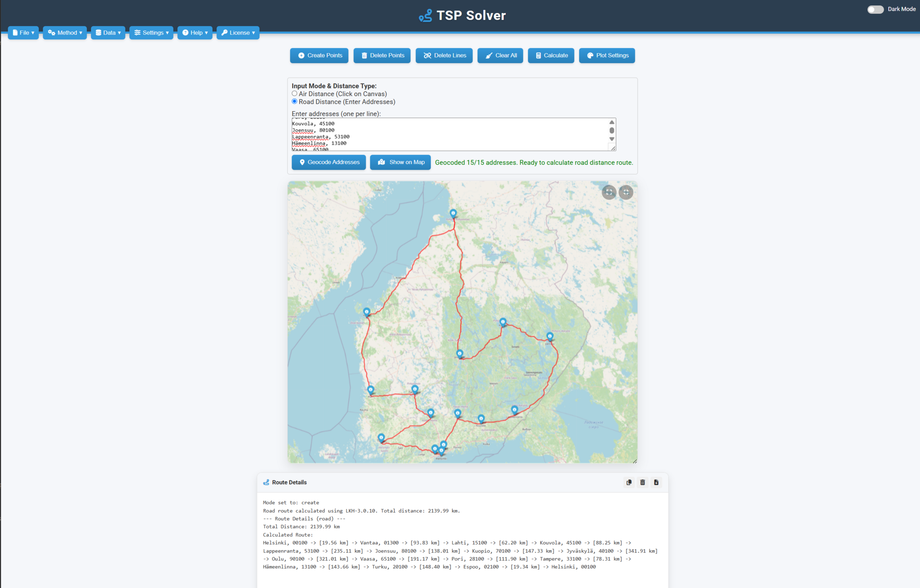This screenshot has height=588, width=920.
Task: Click the 'Hämeenlinna, 13100' address line
Action: coord(319,143)
